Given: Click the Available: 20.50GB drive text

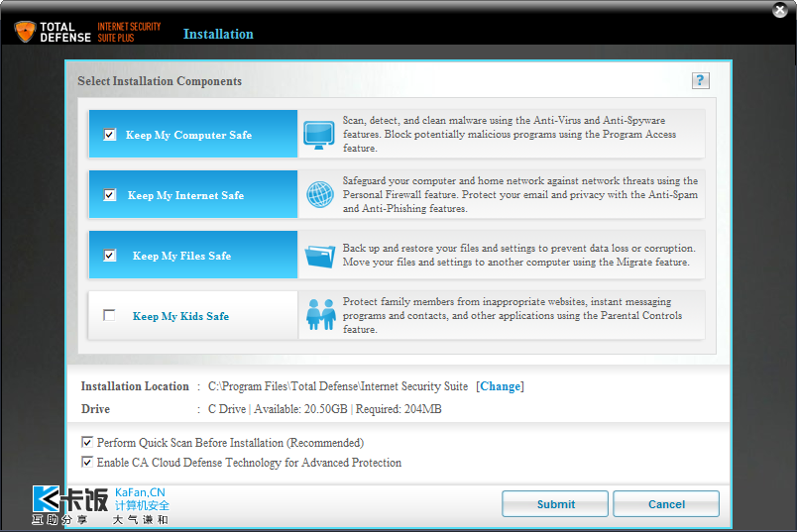Looking at the screenshot, I should tap(300, 409).
